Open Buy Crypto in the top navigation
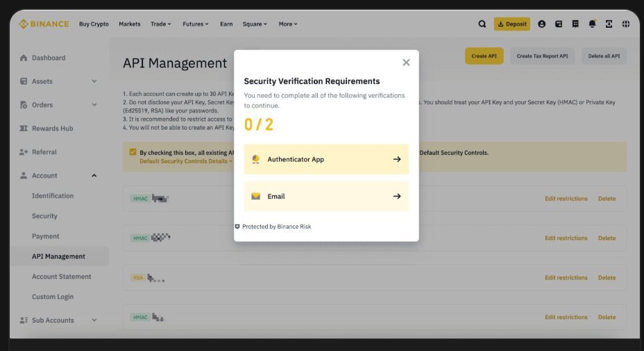644x351 pixels. (x=94, y=24)
